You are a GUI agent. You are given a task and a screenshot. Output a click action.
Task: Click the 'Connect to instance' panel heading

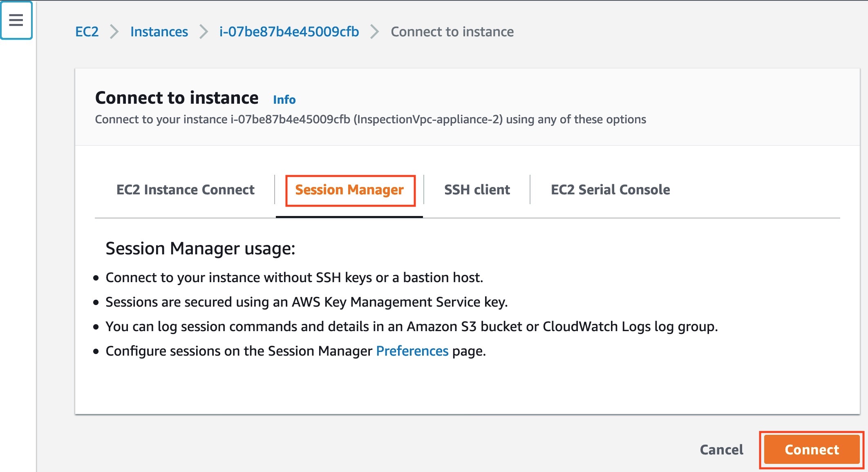[x=177, y=98]
